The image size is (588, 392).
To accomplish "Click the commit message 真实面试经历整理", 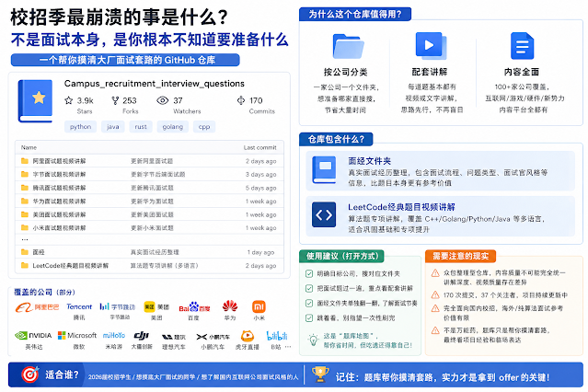I will pyautogui.click(x=155, y=252).
